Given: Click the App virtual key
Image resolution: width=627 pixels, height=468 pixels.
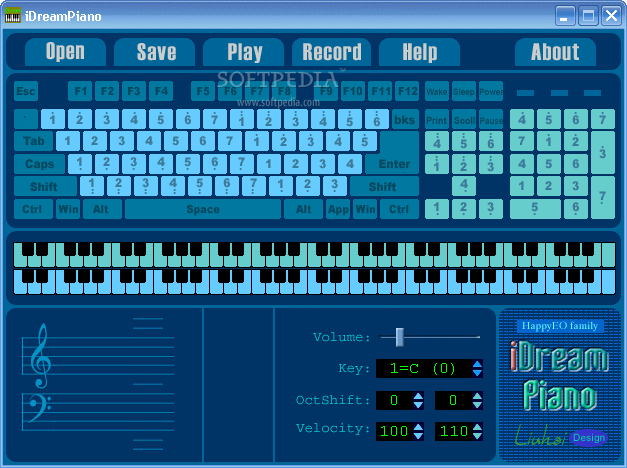Looking at the screenshot, I should click(338, 209).
